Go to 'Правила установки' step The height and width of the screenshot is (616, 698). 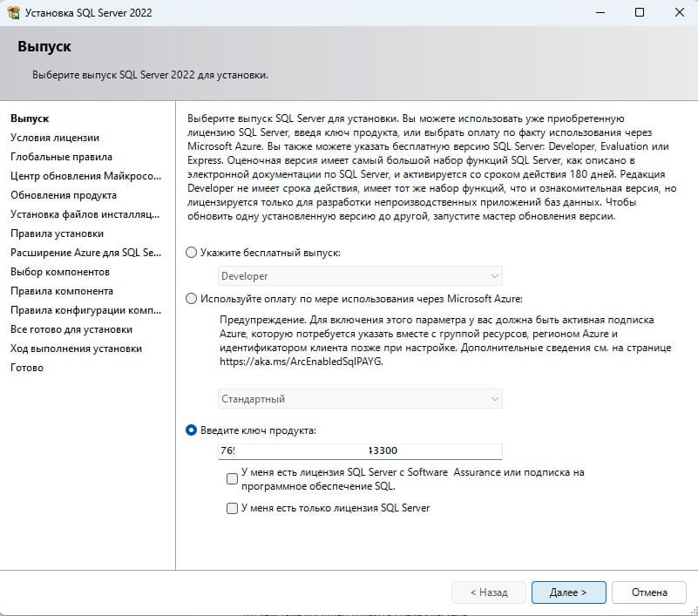click(x=57, y=234)
